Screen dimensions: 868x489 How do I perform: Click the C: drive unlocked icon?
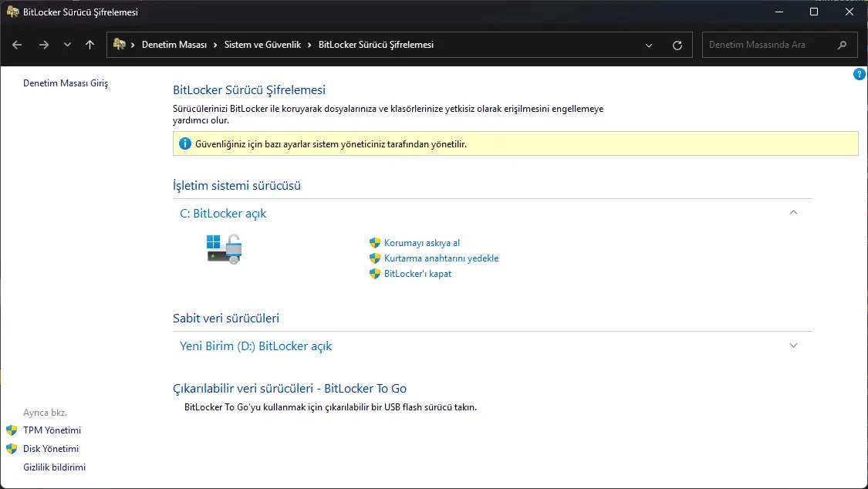(x=225, y=249)
